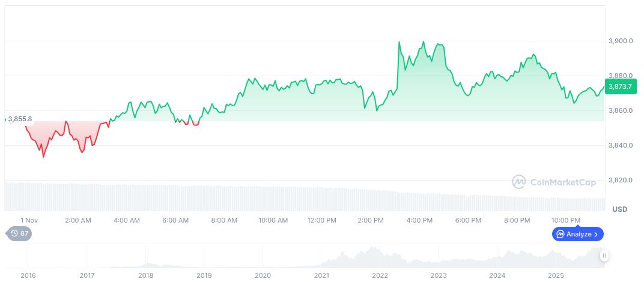Click the 3,840.0 price axis label

coord(619,145)
